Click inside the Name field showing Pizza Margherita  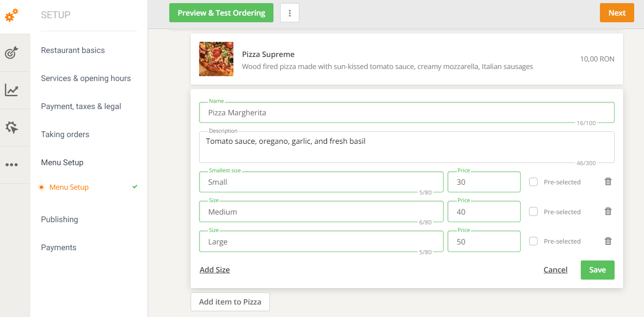406,112
